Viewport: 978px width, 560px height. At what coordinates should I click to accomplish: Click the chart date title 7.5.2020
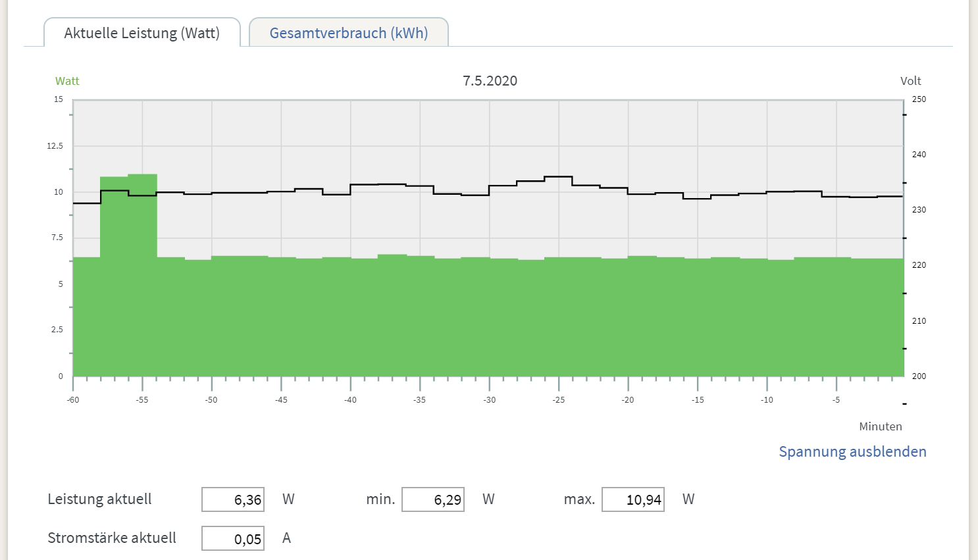pyautogui.click(x=490, y=81)
